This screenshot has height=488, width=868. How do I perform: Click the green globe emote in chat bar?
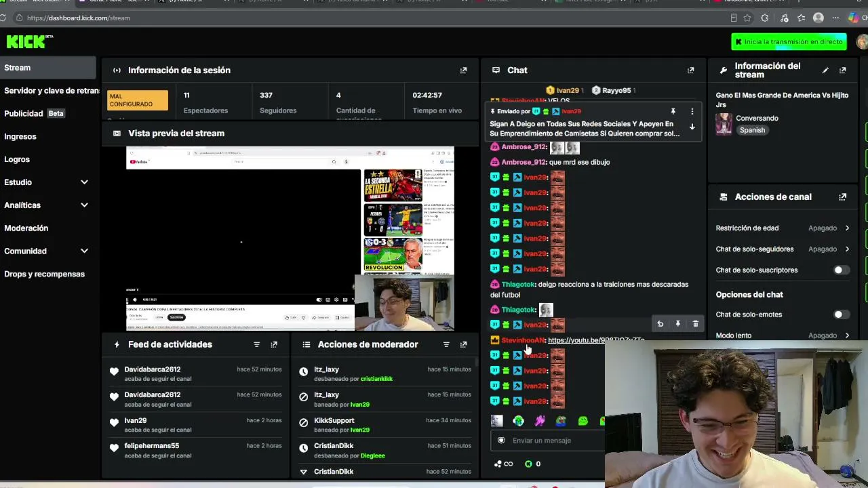519,421
